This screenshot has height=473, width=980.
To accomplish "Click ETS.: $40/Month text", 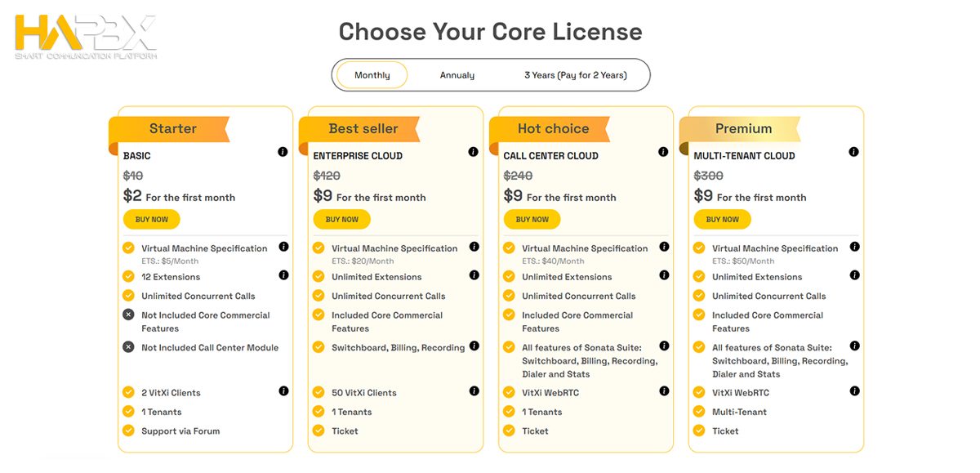I will (x=553, y=261).
